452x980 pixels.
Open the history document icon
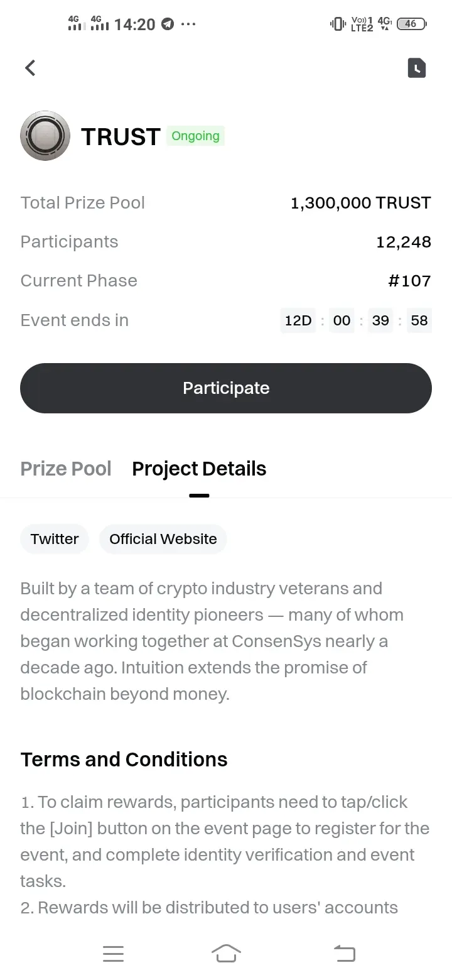[417, 68]
